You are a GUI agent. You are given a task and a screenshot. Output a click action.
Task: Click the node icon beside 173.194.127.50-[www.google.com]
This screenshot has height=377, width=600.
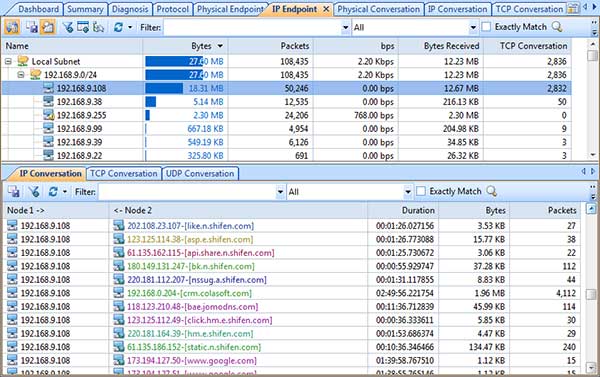(119, 360)
